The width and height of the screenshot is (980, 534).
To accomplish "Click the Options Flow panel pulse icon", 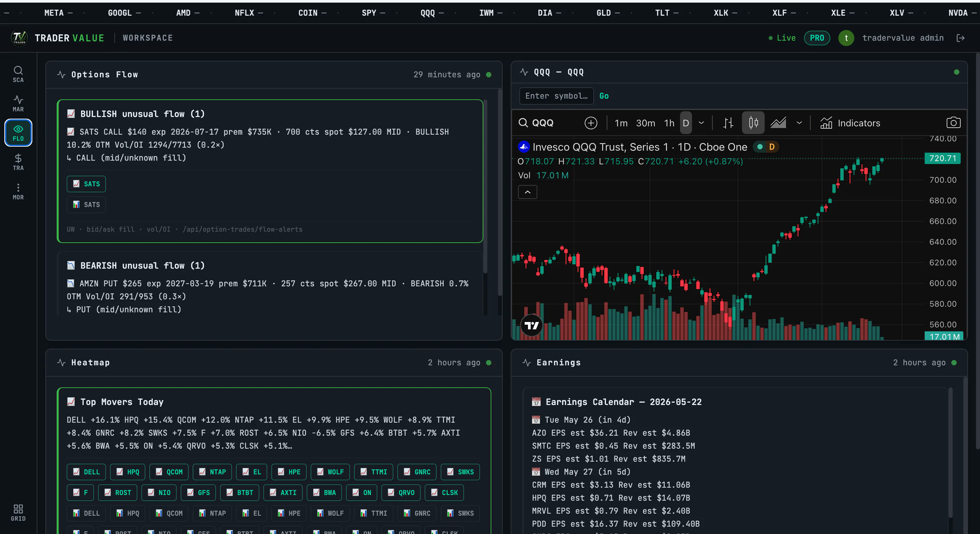I will click(61, 75).
